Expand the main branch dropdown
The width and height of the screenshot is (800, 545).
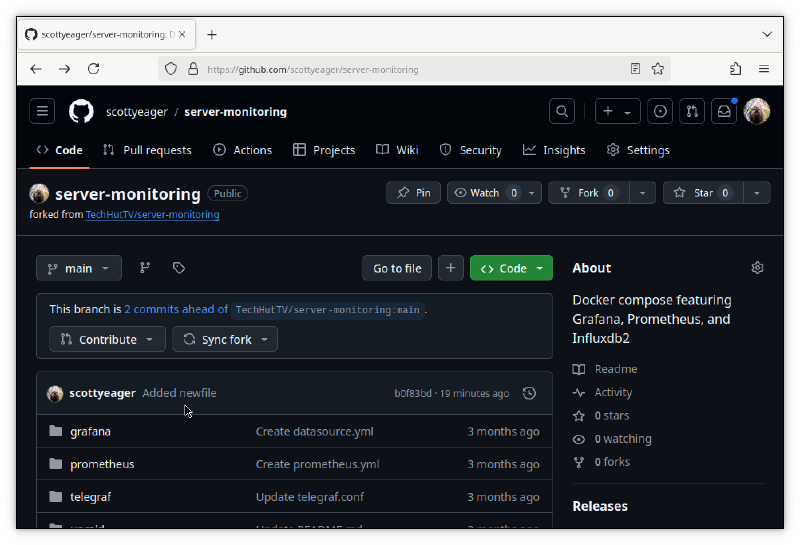coord(79,268)
